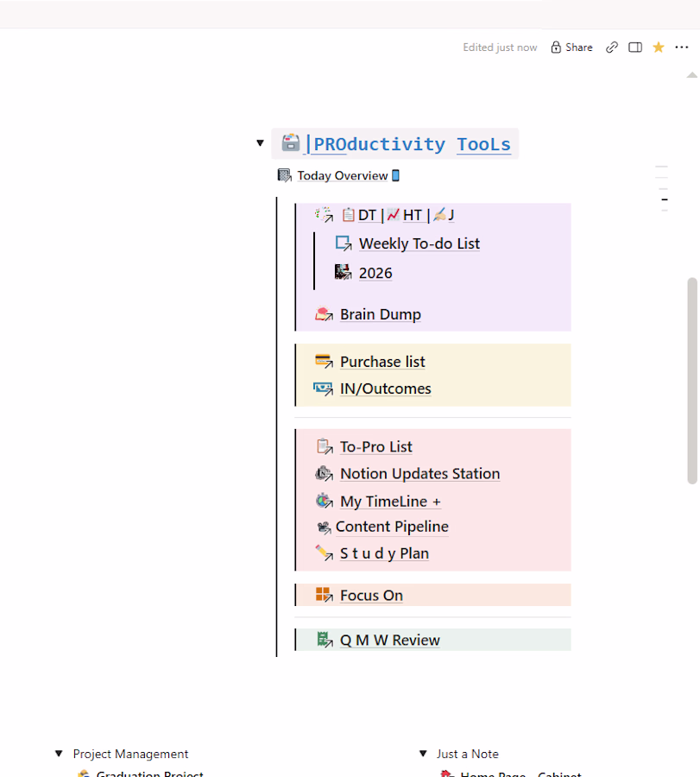Click the scroll up arrow
700x777 pixels.
[692, 75]
